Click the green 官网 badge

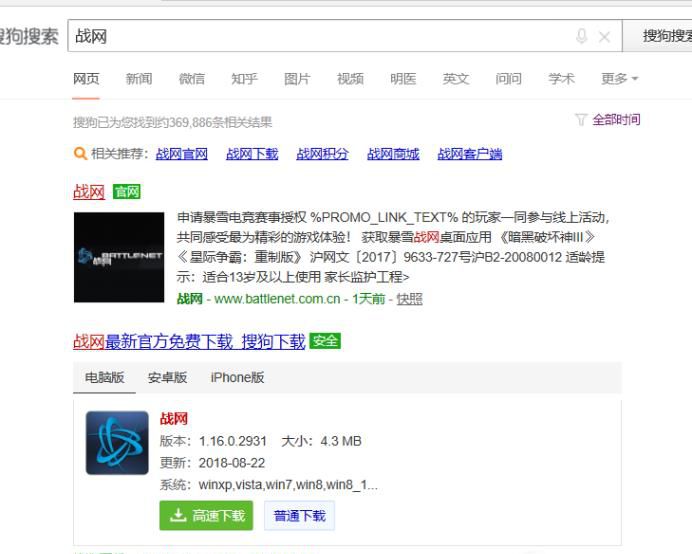point(127,192)
